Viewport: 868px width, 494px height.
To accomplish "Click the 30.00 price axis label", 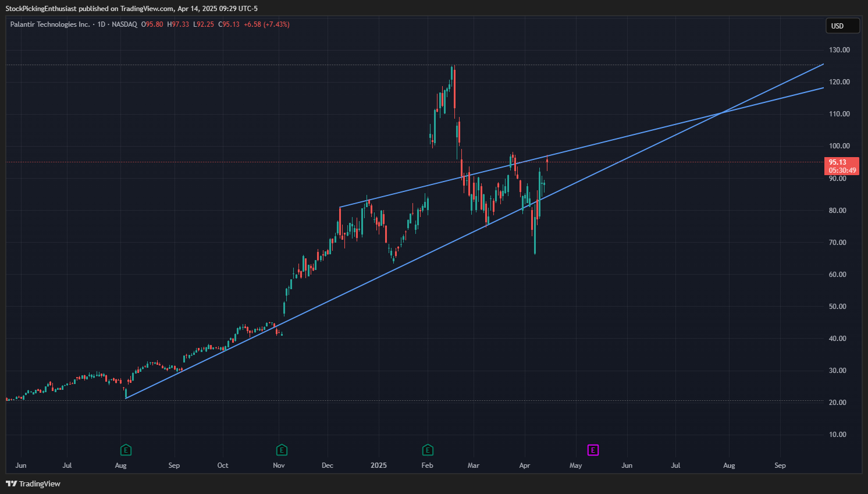I will pyautogui.click(x=838, y=371).
